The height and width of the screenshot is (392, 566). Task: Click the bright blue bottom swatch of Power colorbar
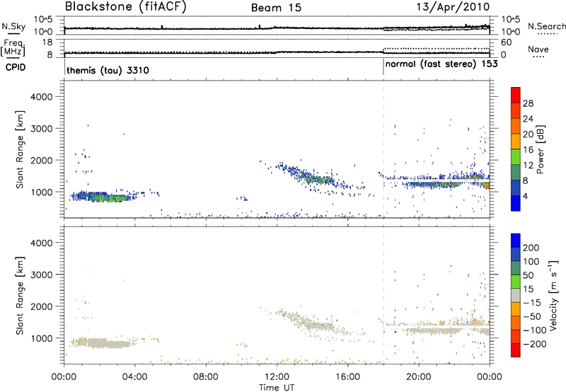click(516, 203)
